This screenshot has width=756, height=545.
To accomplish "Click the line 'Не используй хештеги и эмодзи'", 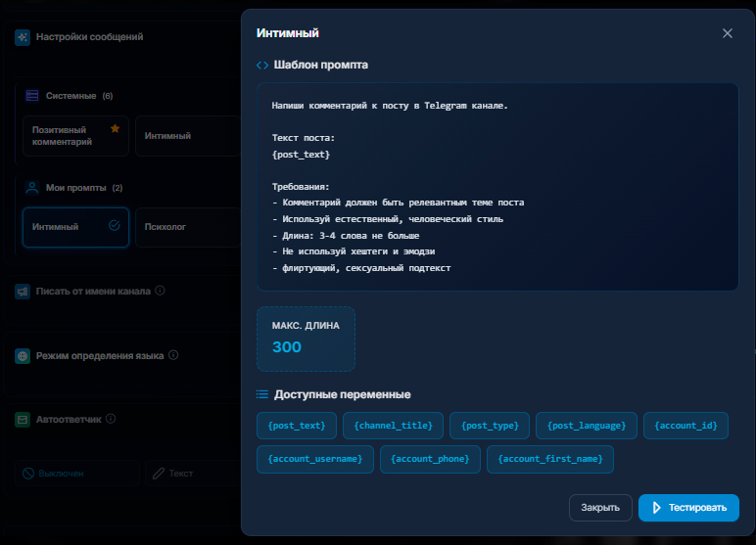I will 354,251.
